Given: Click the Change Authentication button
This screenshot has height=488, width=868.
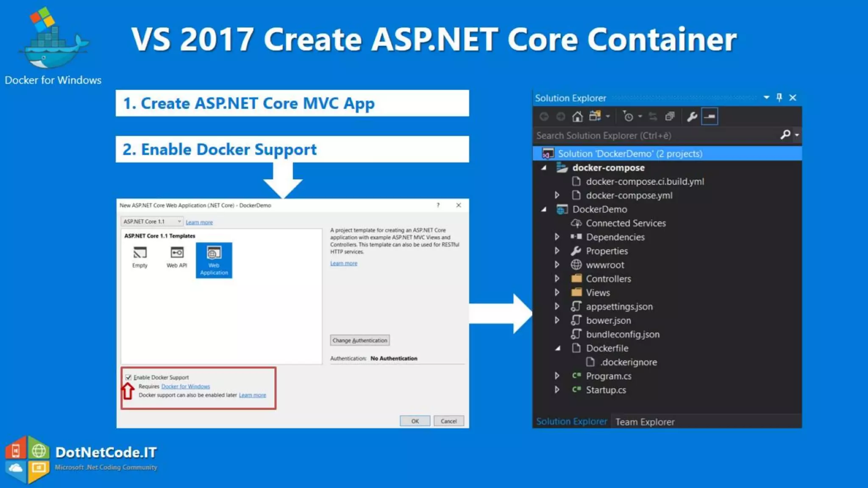Looking at the screenshot, I should point(360,340).
